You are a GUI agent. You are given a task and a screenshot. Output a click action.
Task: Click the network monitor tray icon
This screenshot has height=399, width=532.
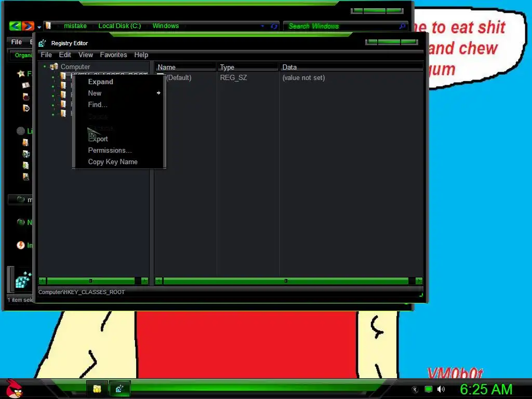click(429, 390)
